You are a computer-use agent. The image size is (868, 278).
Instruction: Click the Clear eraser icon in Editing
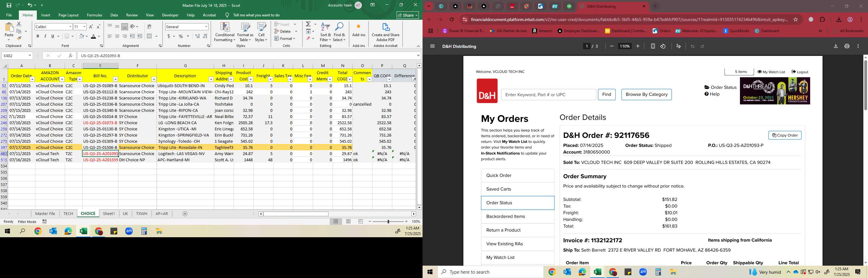pyautogui.click(x=308, y=38)
